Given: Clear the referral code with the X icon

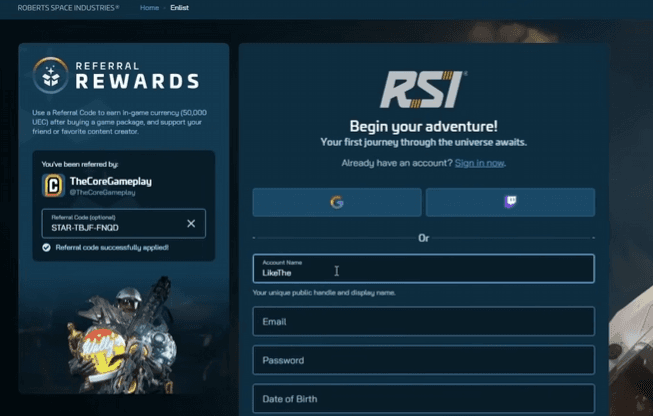Looking at the screenshot, I should 191,224.
